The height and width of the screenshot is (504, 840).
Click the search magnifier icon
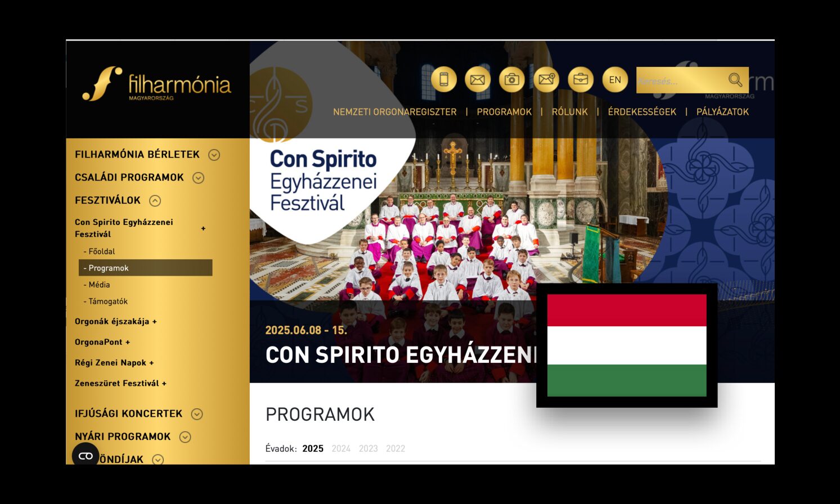735,80
